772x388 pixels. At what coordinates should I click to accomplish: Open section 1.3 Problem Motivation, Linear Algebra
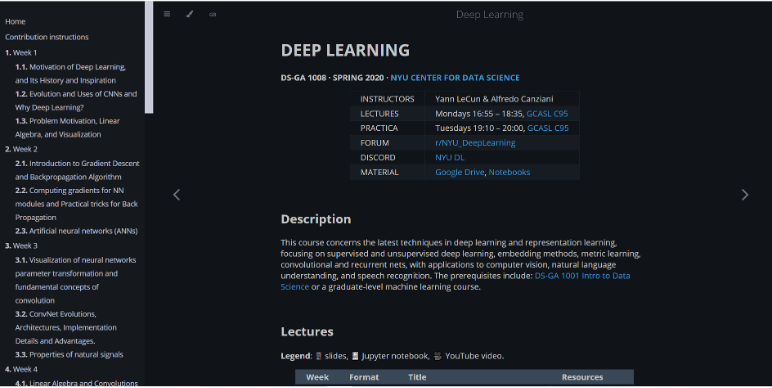tap(67, 128)
